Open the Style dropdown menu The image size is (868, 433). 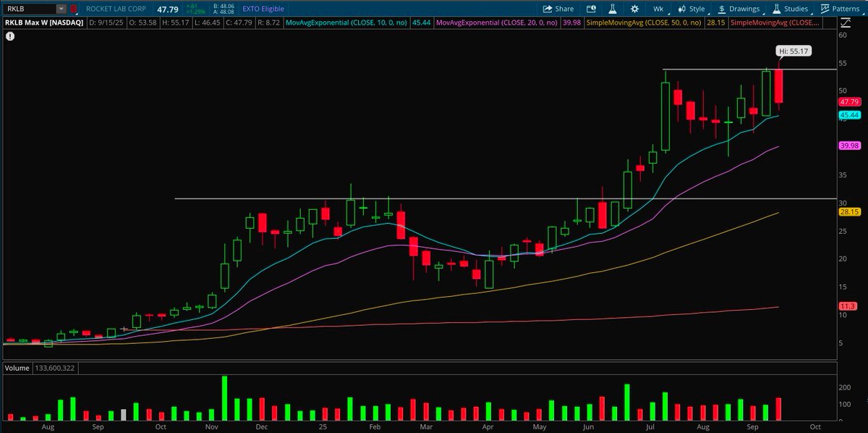[x=691, y=9]
